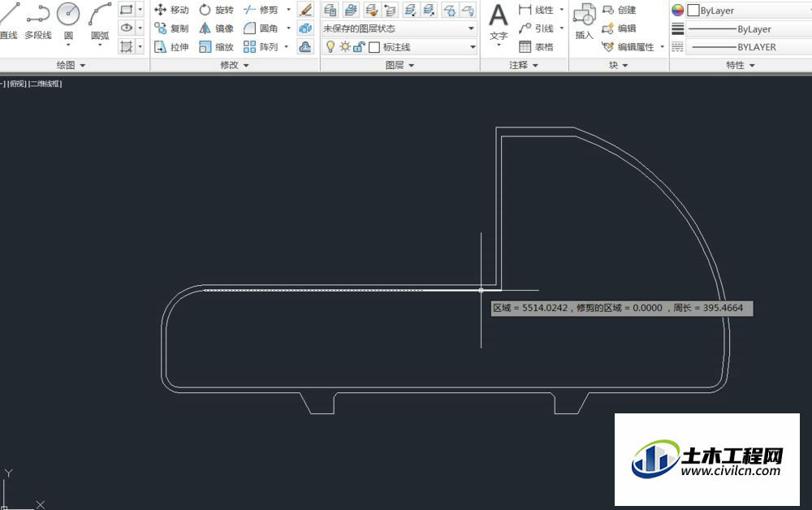Click the 标注线 layer color square
This screenshot has height=510, width=812.
coord(374,48)
